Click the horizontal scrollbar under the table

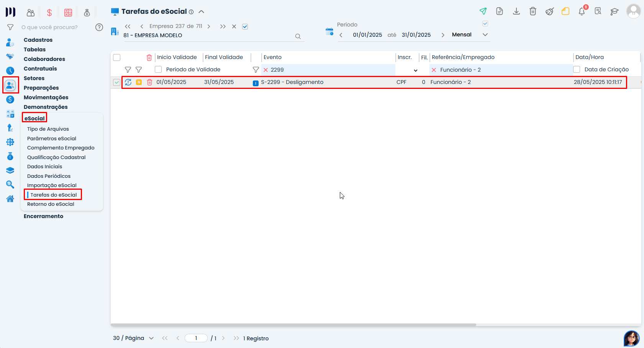tap(293, 325)
